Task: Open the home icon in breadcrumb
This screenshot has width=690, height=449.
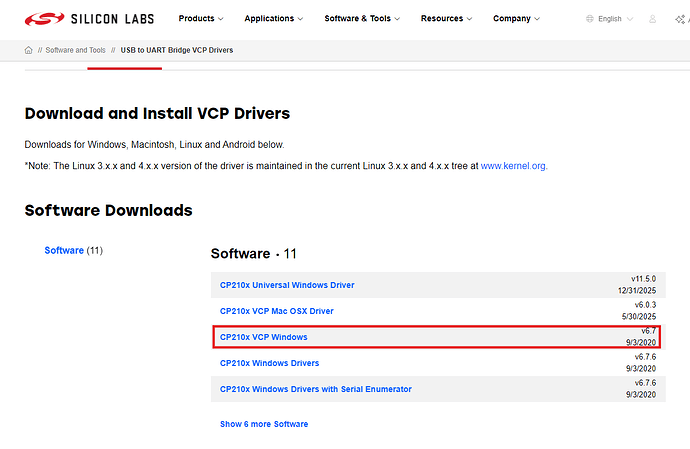Action: pyautogui.click(x=29, y=50)
